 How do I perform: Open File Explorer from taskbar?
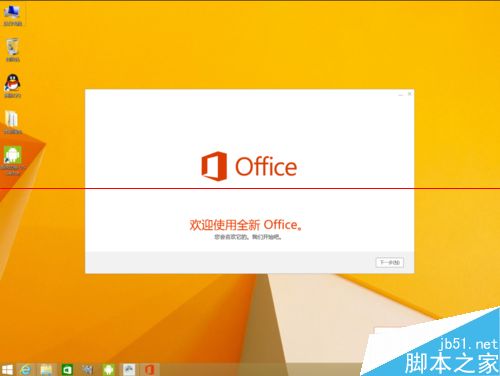click(46, 369)
